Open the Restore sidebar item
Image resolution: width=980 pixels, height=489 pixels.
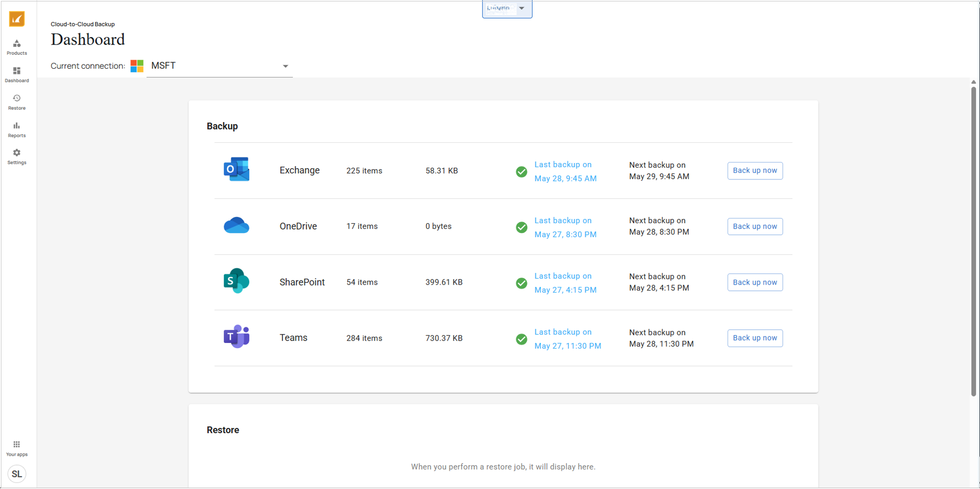pyautogui.click(x=17, y=102)
